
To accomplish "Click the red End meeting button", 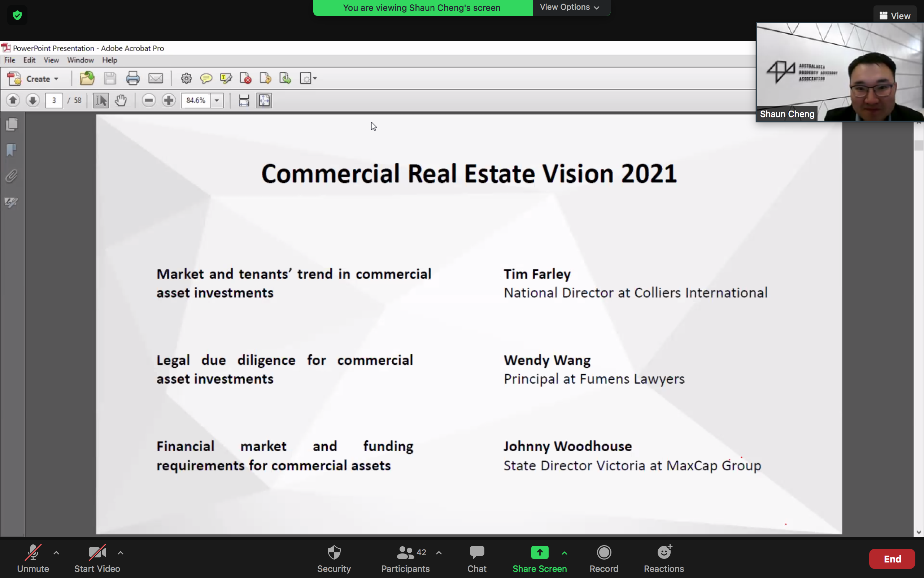I will (x=892, y=559).
